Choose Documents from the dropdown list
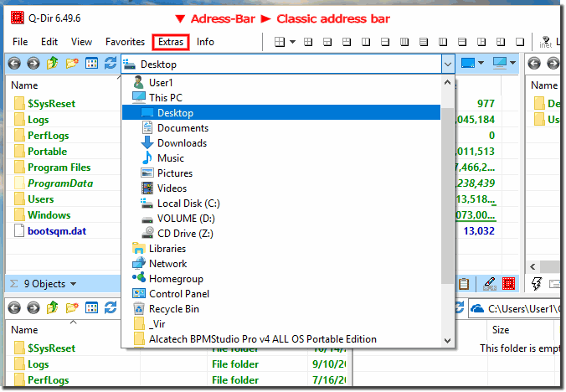Image resolution: width=566 pixels, height=392 pixels. (281, 128)
